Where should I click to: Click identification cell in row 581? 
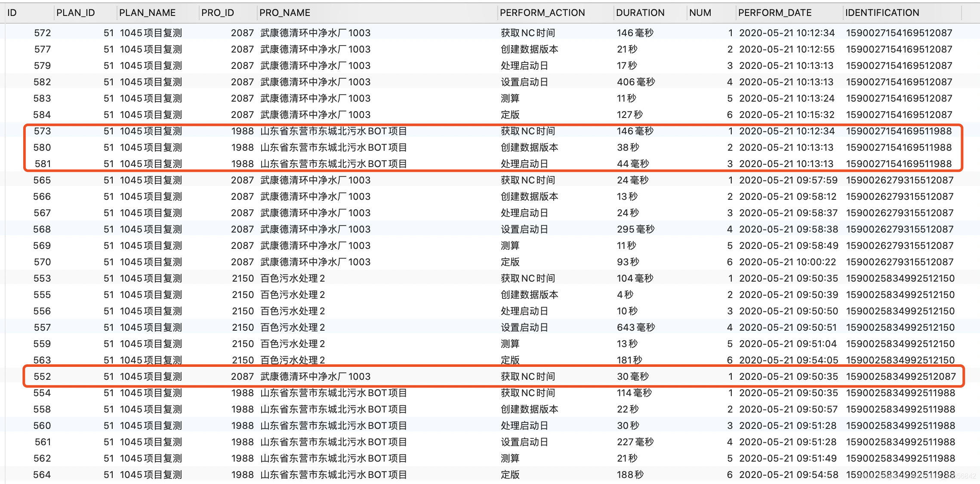(x=898, y=164)
